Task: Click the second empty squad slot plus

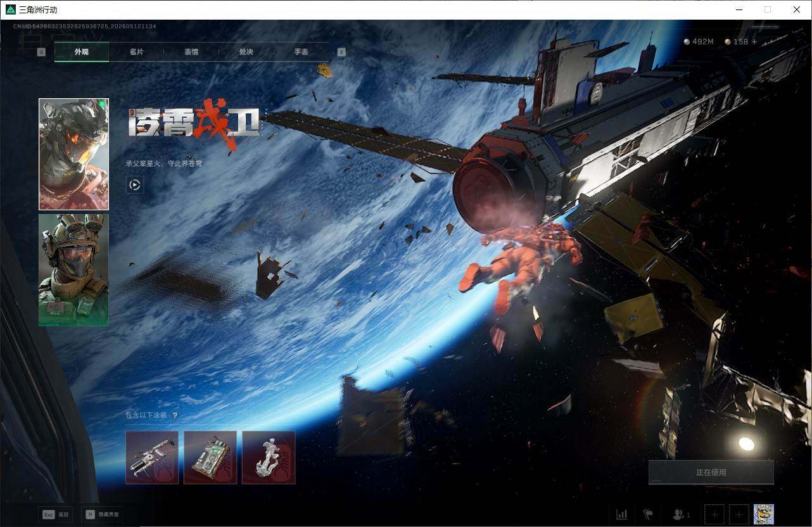Action: click(739, 514)
